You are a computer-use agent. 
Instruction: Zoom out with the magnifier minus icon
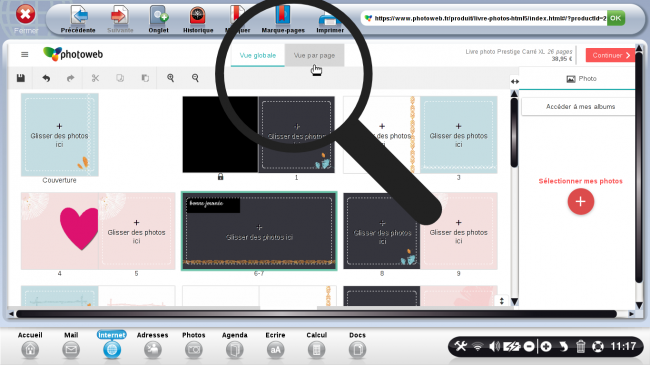coord(195,78)
